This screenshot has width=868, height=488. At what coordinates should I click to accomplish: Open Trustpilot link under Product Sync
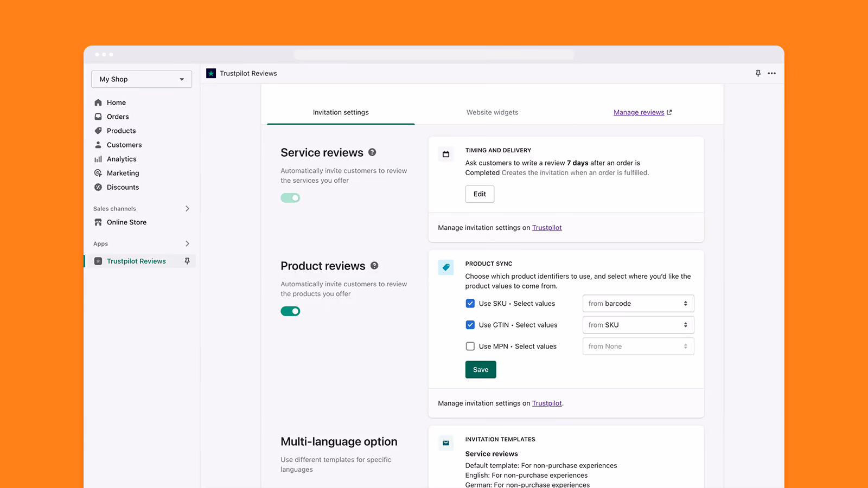point(547,403)
